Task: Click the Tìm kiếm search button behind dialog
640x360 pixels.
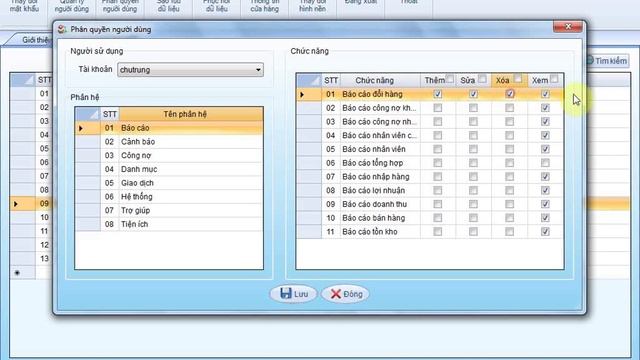Action: click(607, 61)
